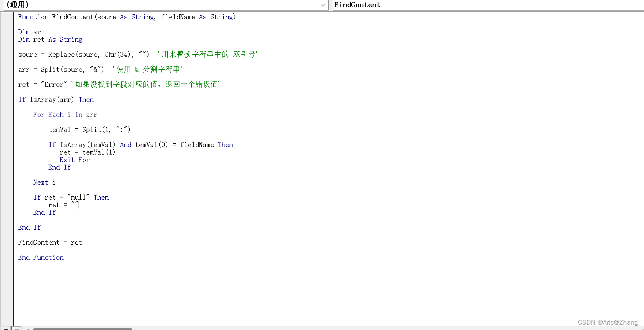The width and height of the screenshot is (644, 330).
Task: Click the 'FindContent = ret' return line
Action: [50, 242]
